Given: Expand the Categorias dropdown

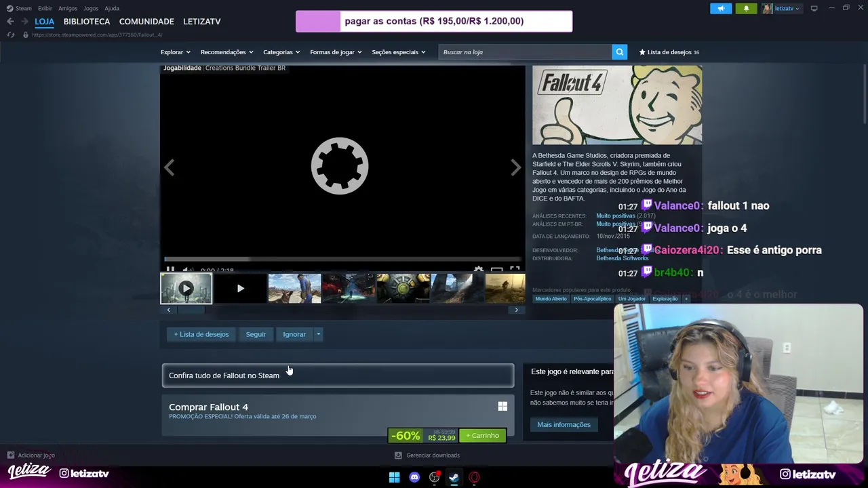Looking at the screenshot, I should tap(281, 52).
